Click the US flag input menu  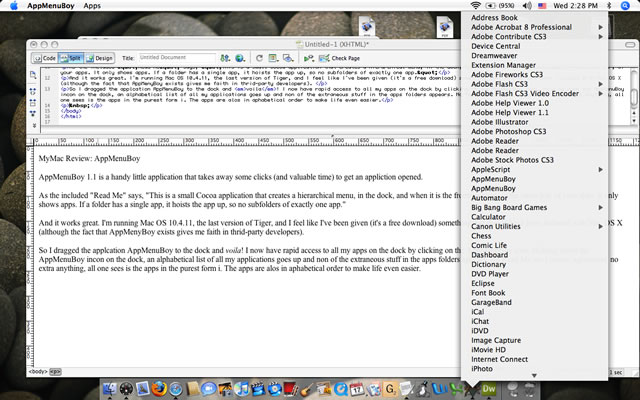click(542, 6)
